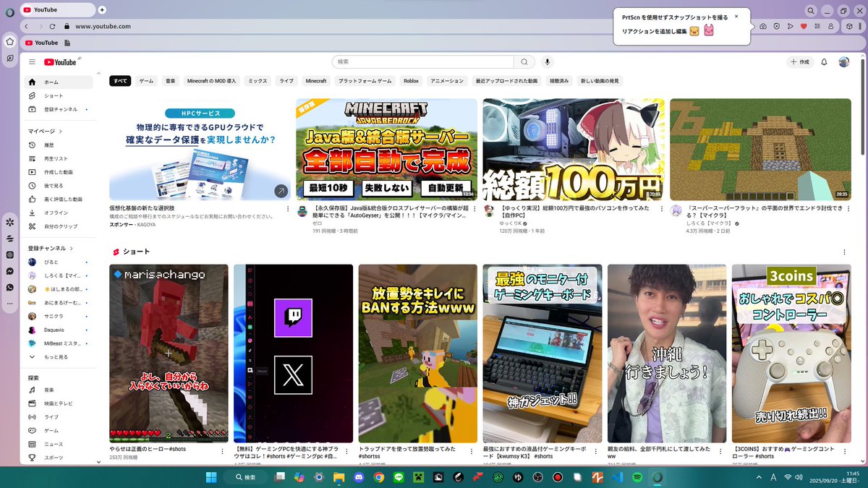This screenshot has height=488, width=868.
Task: Select the アニメーション filter chip
Action: [447, 81]
